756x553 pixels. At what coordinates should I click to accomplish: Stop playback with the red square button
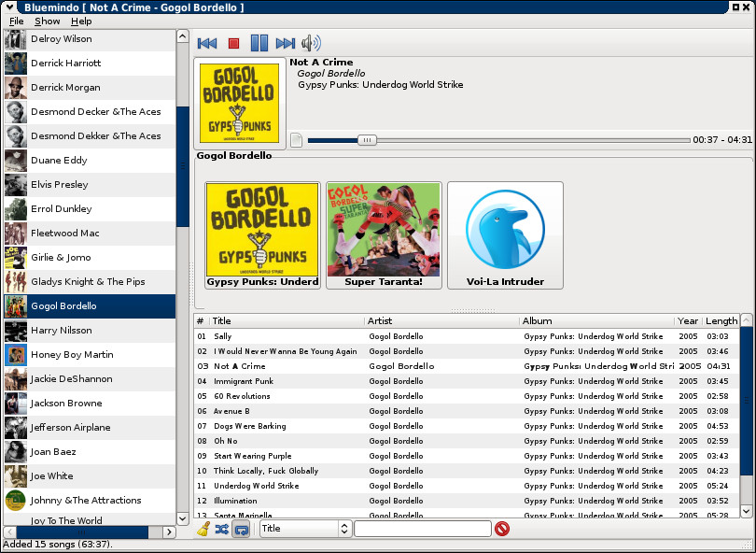click(x=234, y=44)
